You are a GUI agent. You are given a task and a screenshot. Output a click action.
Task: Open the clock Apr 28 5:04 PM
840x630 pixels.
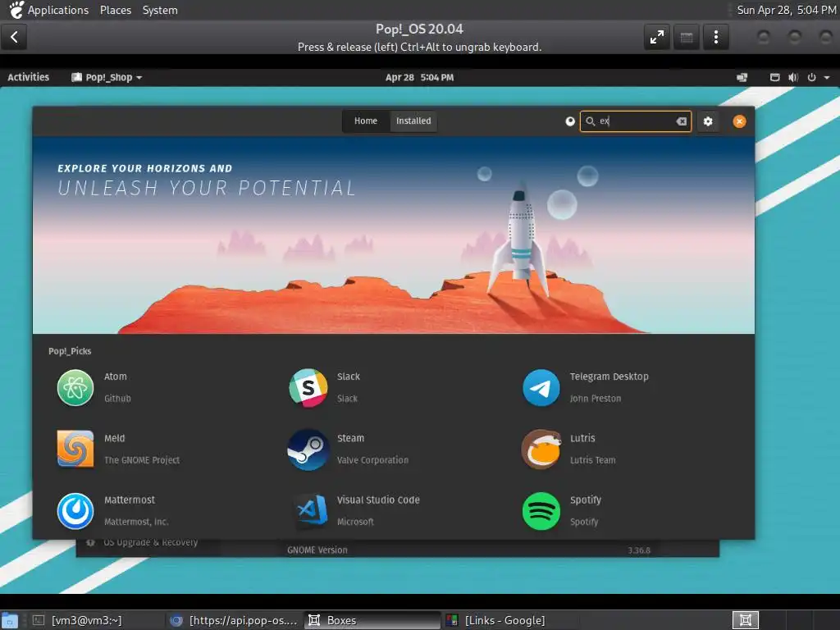[419, 77]
